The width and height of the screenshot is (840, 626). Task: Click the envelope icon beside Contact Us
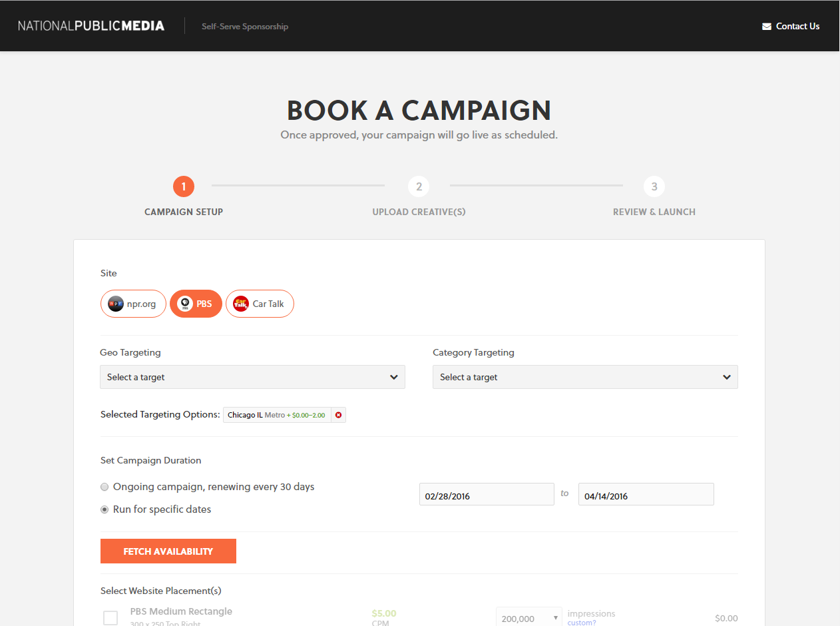767,27
